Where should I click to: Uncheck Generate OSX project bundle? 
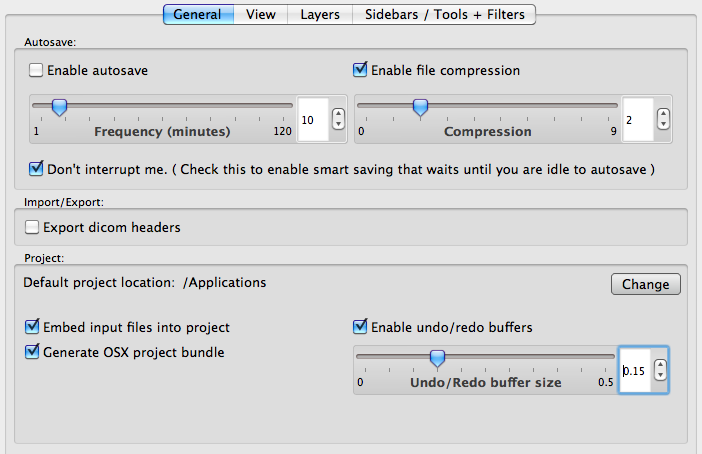(32, 352)
